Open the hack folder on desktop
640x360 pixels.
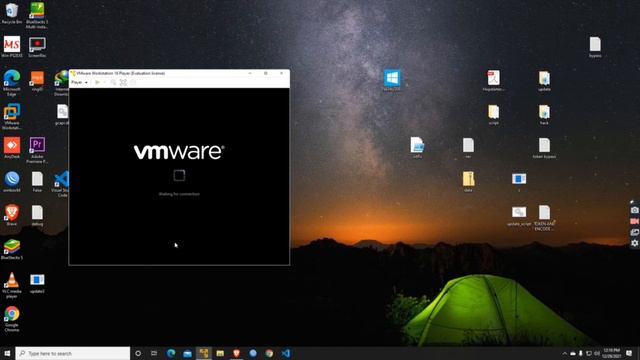[x=544, y=114]
